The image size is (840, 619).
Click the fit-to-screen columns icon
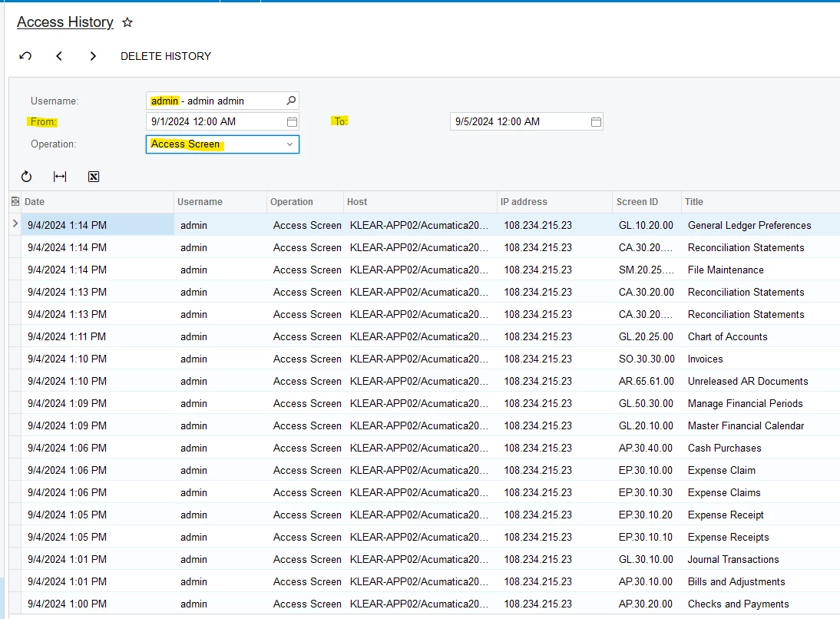[60, 177]
